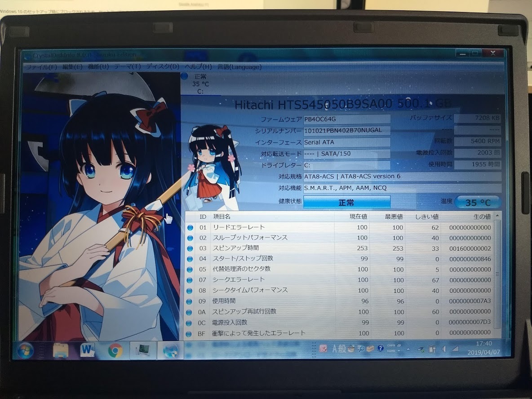Click status icon of row 0C
This screenshot has width=532, height=399.
(x=189, y=323)
